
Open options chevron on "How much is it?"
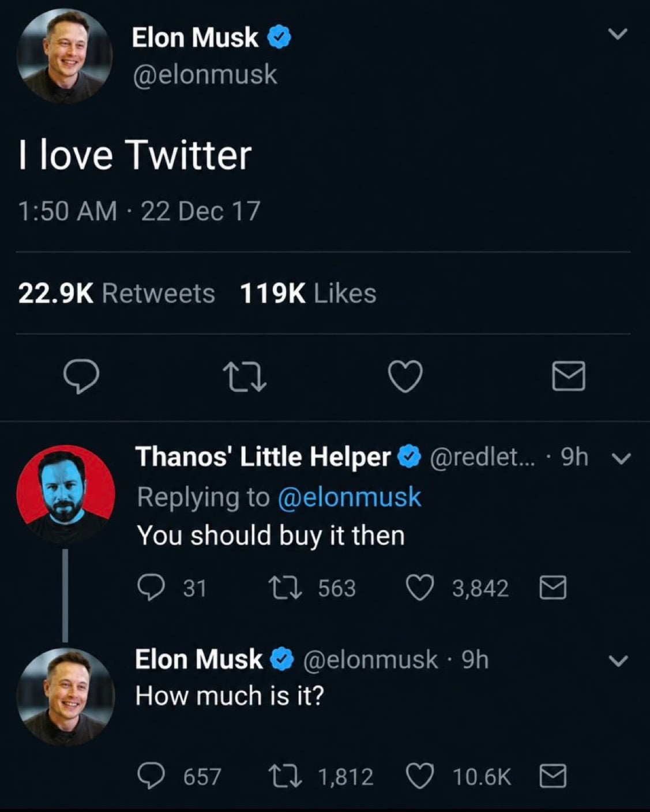(x=618, y=661)
